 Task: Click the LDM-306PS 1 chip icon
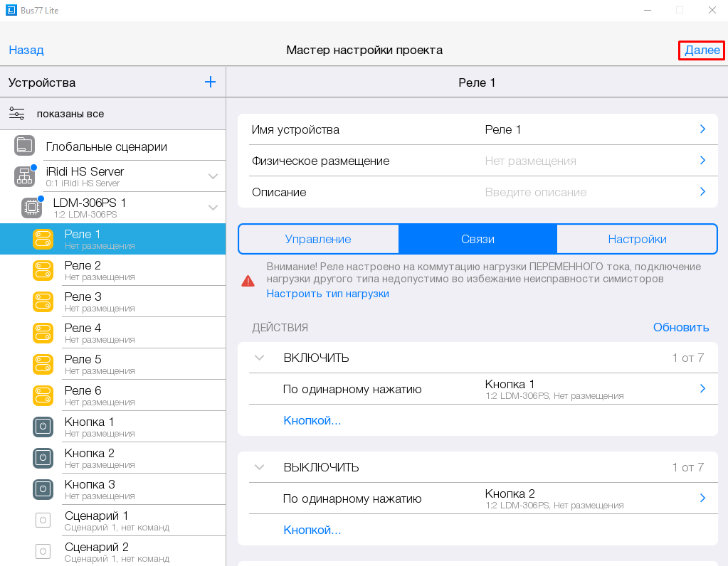pos(31,208)
